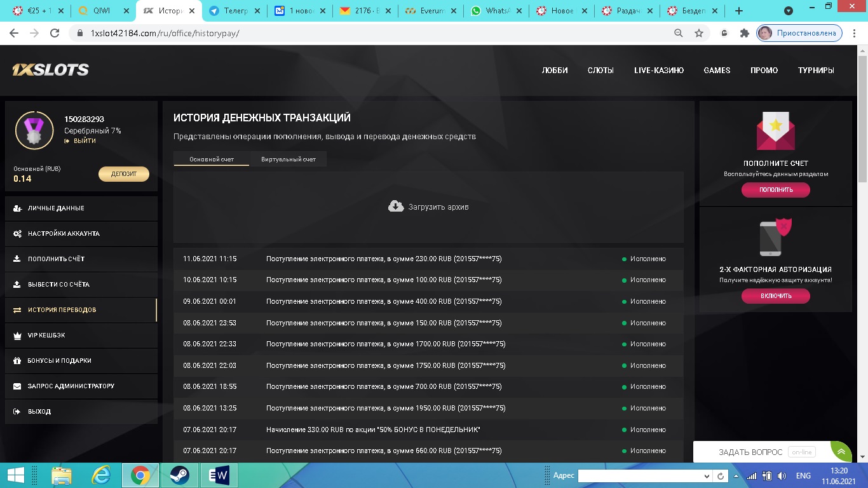
Task: Click the refresh icon beside the taskbar Address field
Action: [x=721, y=476]
